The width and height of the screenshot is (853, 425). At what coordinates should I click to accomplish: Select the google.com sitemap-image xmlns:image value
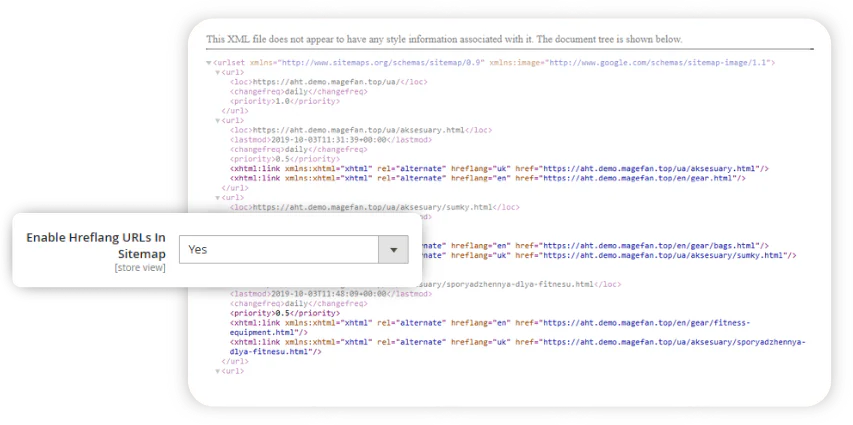click(x=658, y=63)
